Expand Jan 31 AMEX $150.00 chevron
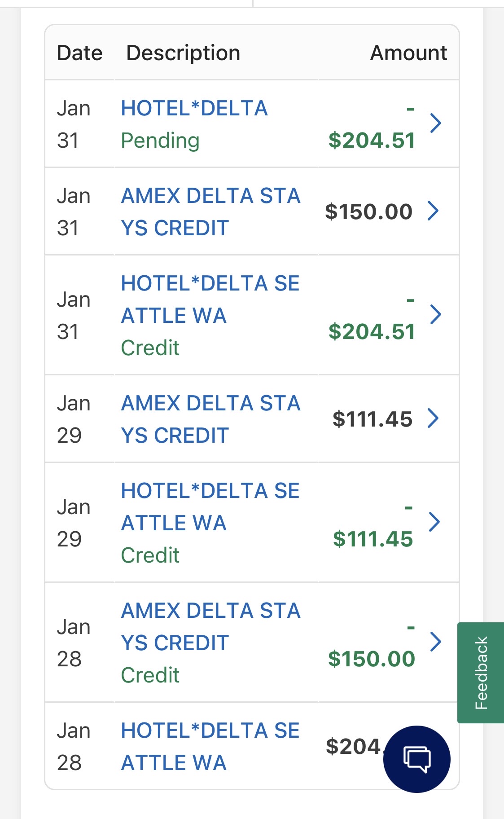Image resolution: width=504 pixels, height=819 pixels. click(x=433, y=211)
